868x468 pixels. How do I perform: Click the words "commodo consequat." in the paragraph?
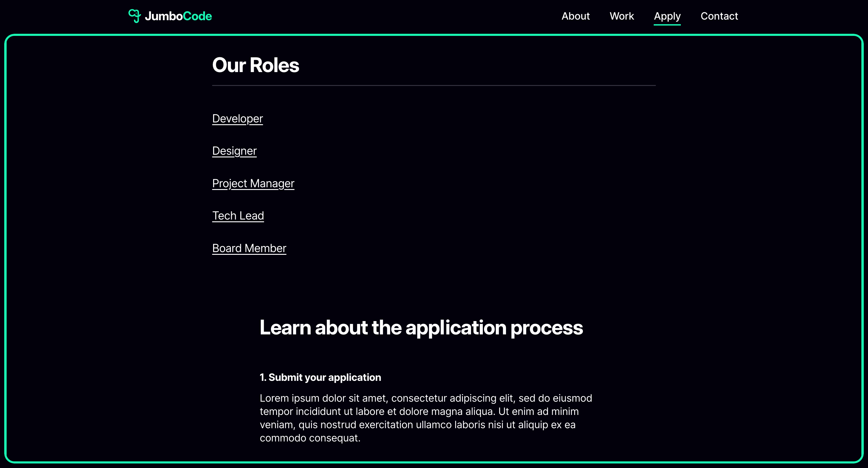pyautogui.click(x=310, y=438)
